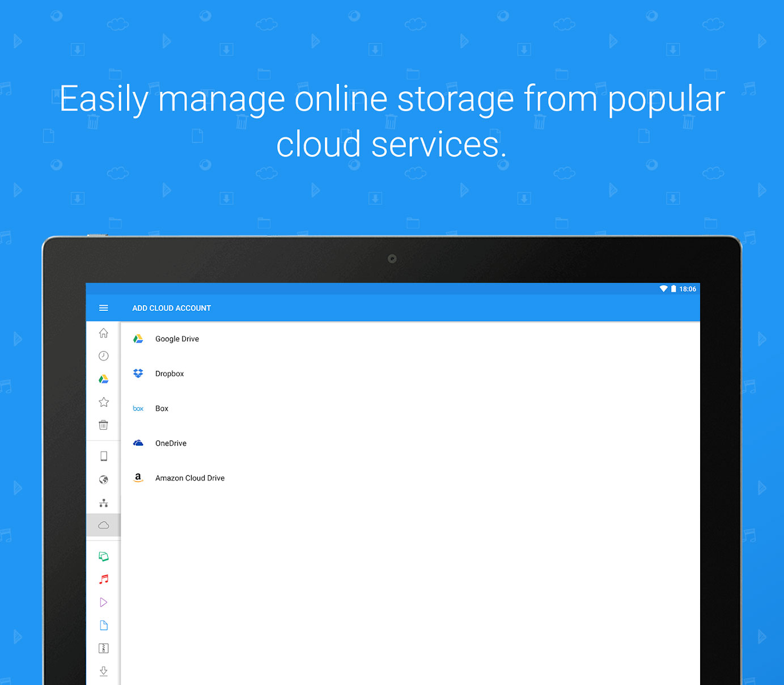
Task: Open Videos category play icon
Action: pos(104,602)
